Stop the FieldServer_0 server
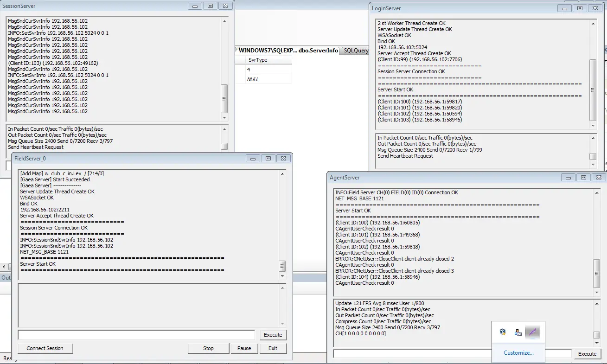607x364 pixels. tap(208, 348)
